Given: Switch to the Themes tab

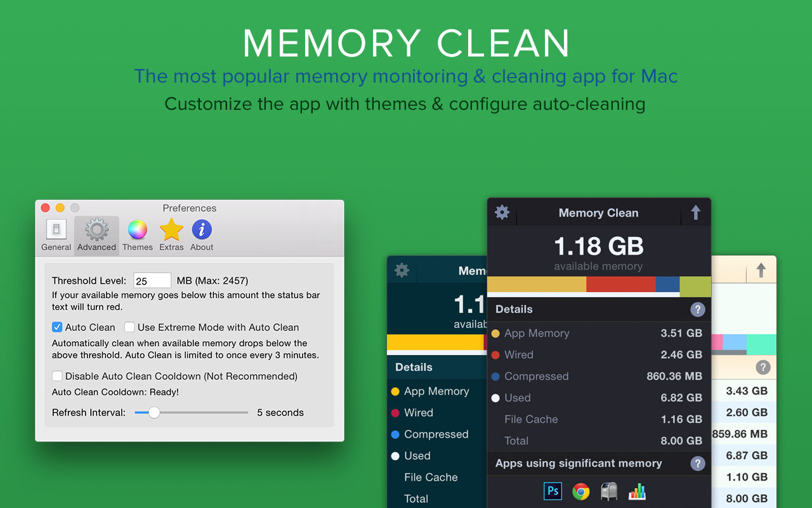Looking at the screenshot, I should pos(138,235).
